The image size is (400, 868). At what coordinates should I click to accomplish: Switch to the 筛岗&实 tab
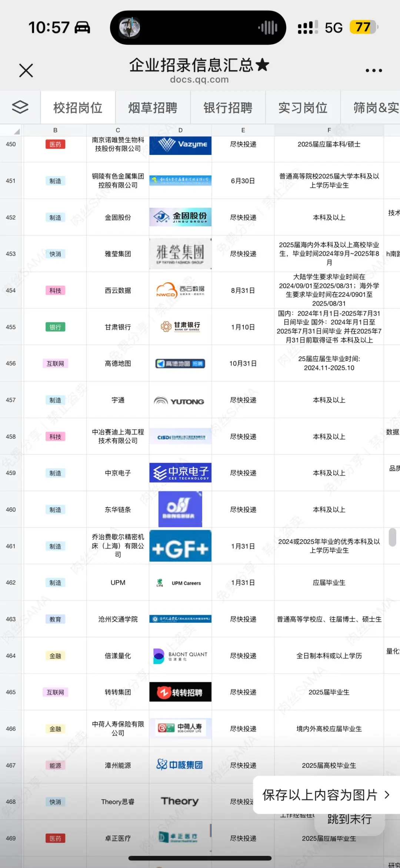click(x=371, y=108)
